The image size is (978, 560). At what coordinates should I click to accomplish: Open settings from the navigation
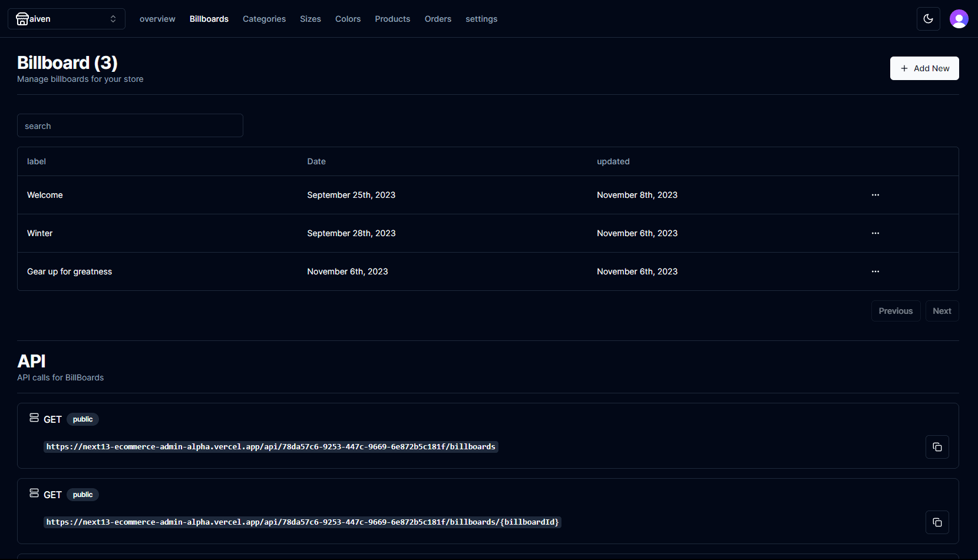coord(481,19)
